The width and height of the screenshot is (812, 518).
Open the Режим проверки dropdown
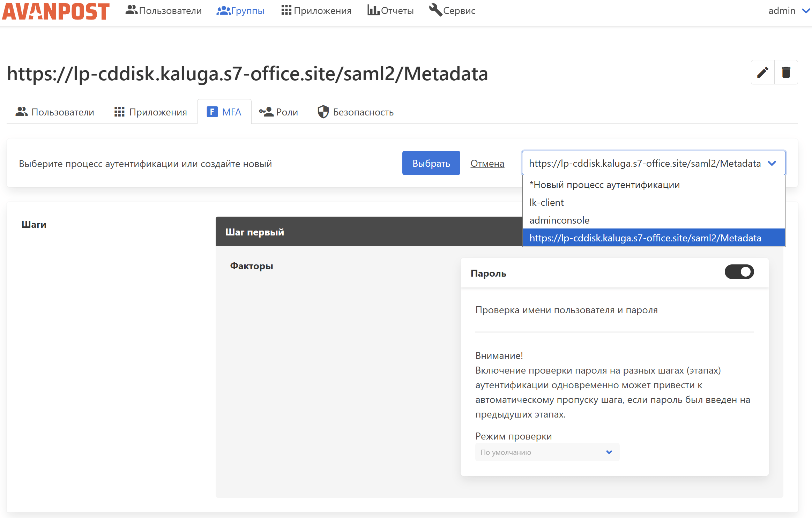click(x=547, y=452)
